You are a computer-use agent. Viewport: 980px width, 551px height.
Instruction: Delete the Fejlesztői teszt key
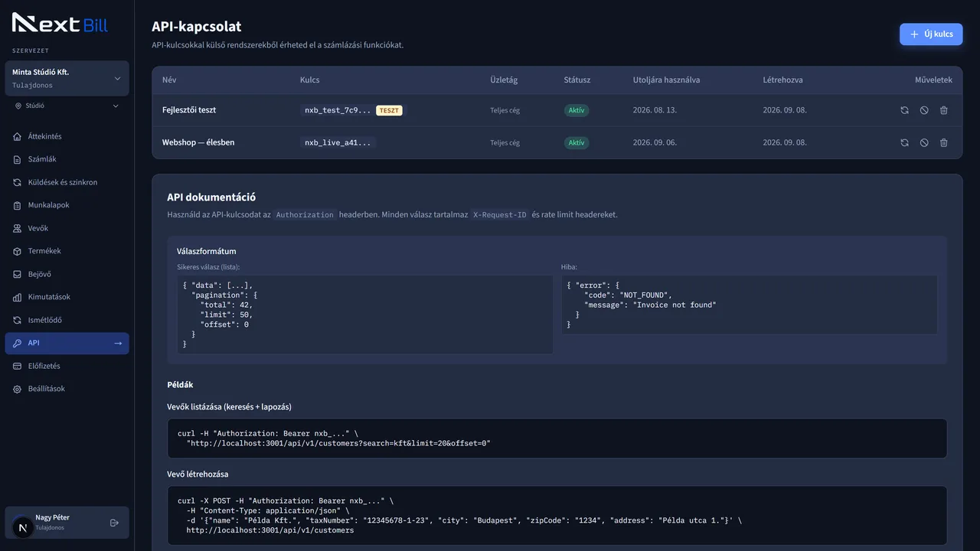click(944, 110)
